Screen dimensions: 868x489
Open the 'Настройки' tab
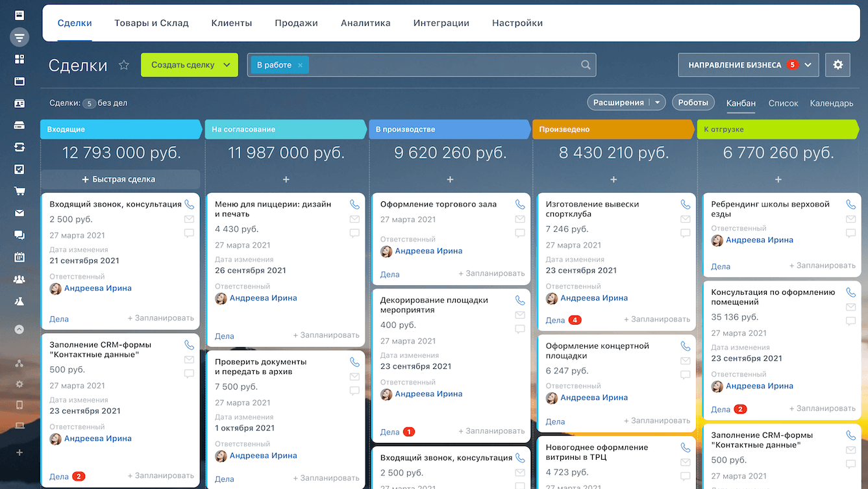pos(517,23)
